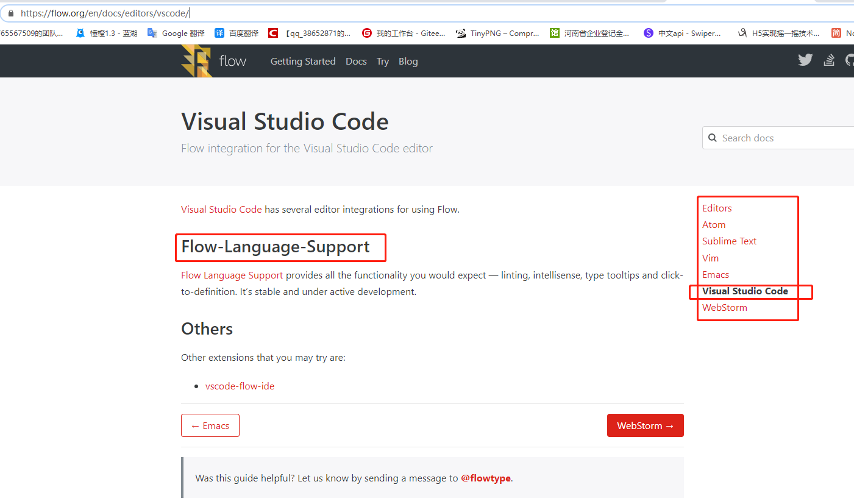Click the Others heading
Screen dimensions: 854x504
(207, 329)
